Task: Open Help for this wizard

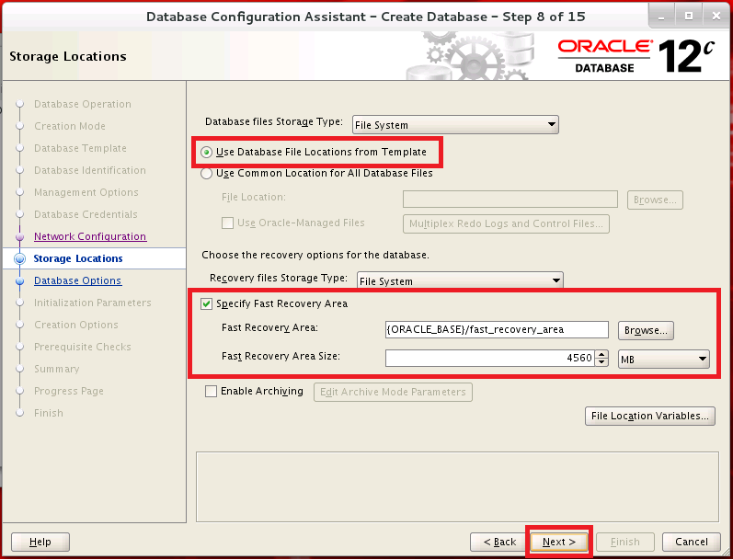Action: 40,542
